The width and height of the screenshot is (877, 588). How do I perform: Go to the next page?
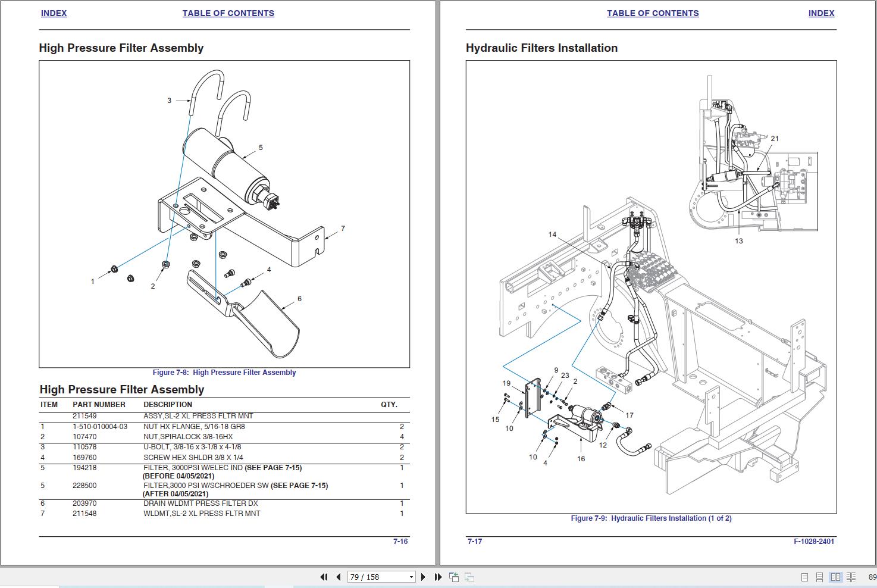coord(423,577)
